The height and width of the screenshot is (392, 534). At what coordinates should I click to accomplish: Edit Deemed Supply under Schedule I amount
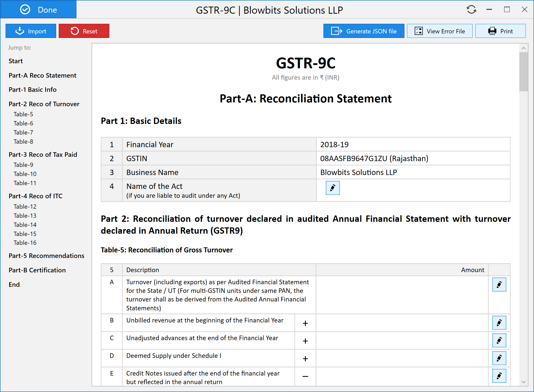tap(499, 358)
